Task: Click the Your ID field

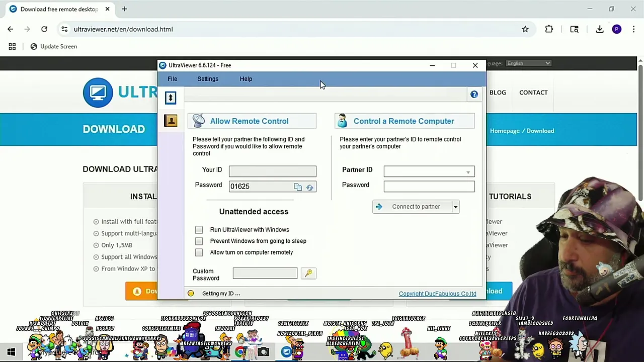Action: [272, 171]
